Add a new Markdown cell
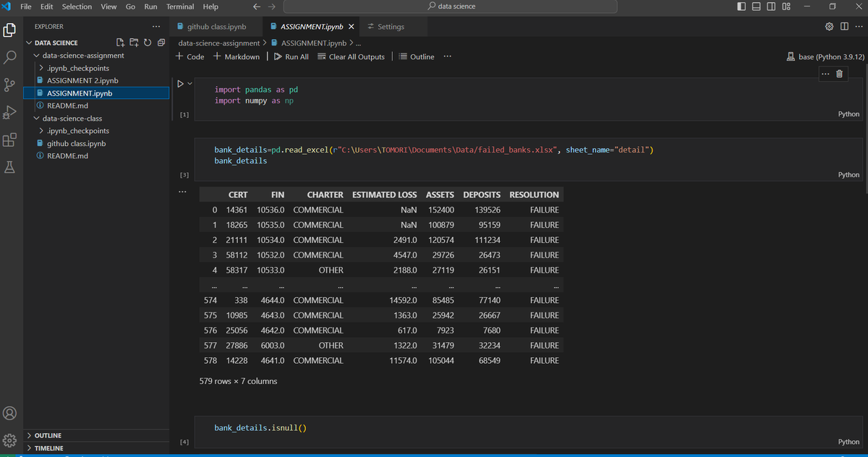 click(x=237, y=56)
